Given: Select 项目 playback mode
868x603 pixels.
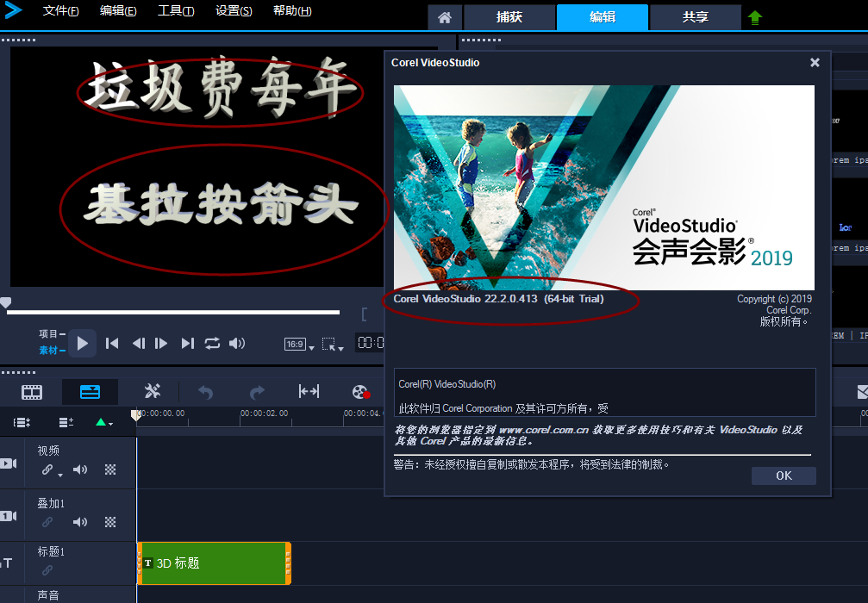Looking at the screenshot, I should 52,333.
